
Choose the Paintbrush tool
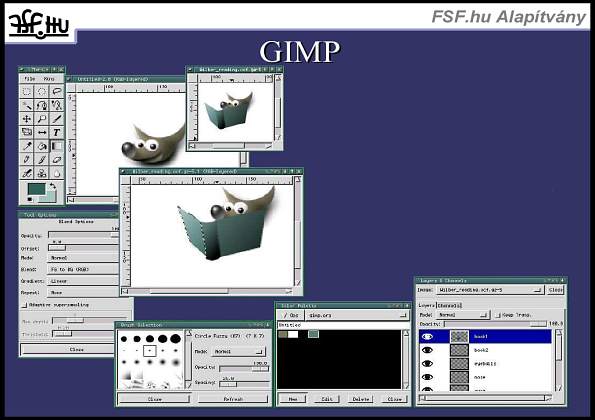pos(42,160)
